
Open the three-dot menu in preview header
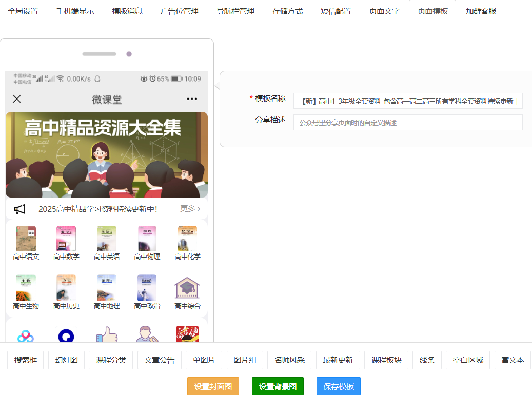(x=192, y=99)
